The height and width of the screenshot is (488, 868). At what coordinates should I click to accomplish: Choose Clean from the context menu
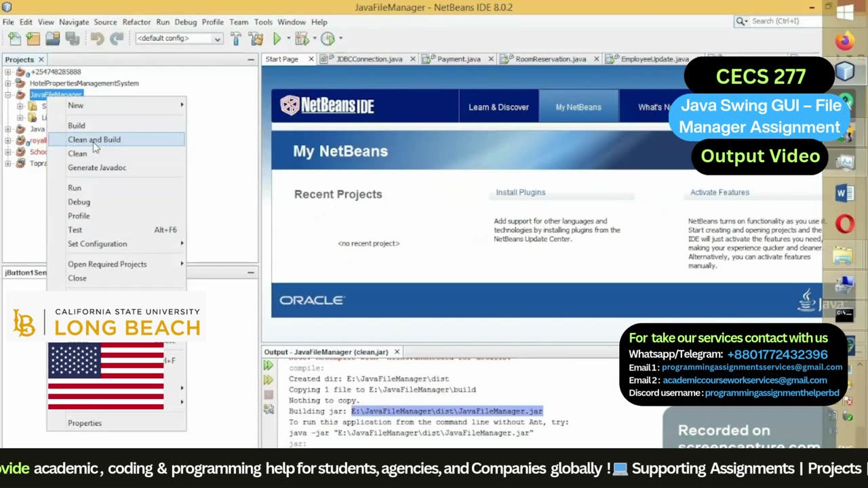point(117,153)
